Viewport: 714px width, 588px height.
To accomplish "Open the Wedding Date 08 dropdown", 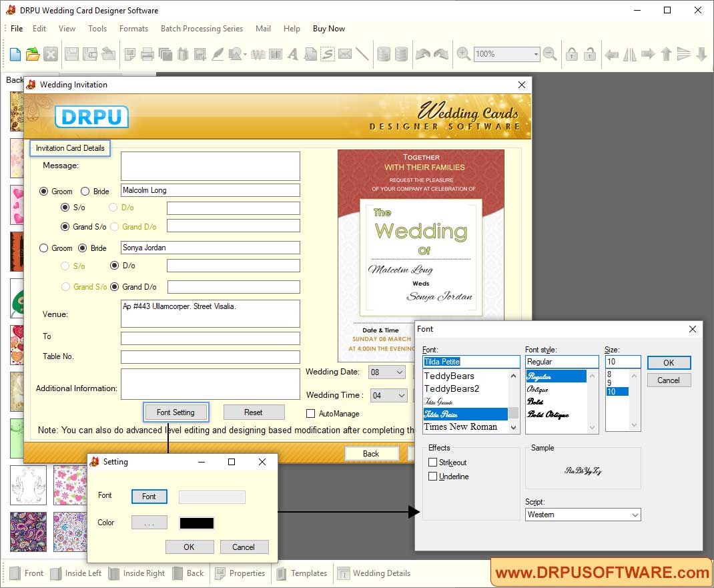I will pos(399,372).
